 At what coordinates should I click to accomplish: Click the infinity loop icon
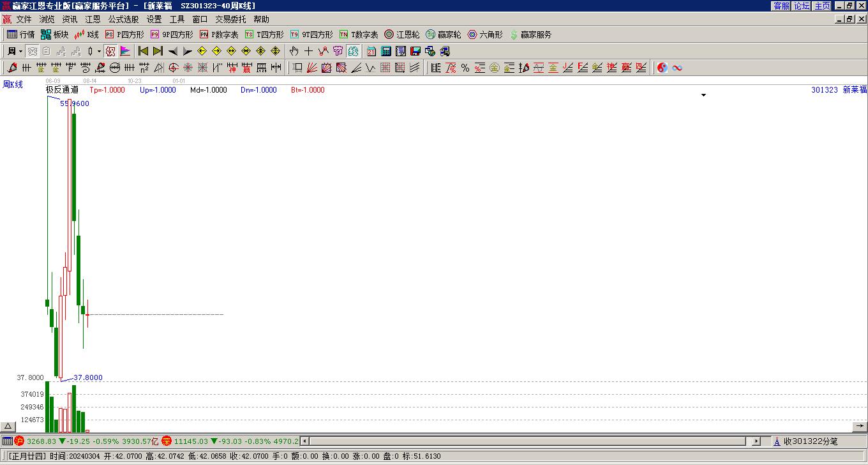click(x=677, y=68)
